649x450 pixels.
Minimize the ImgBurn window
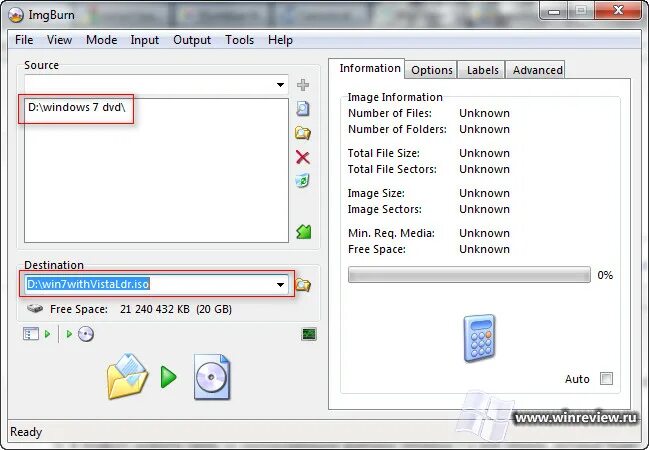coord(554,10)
